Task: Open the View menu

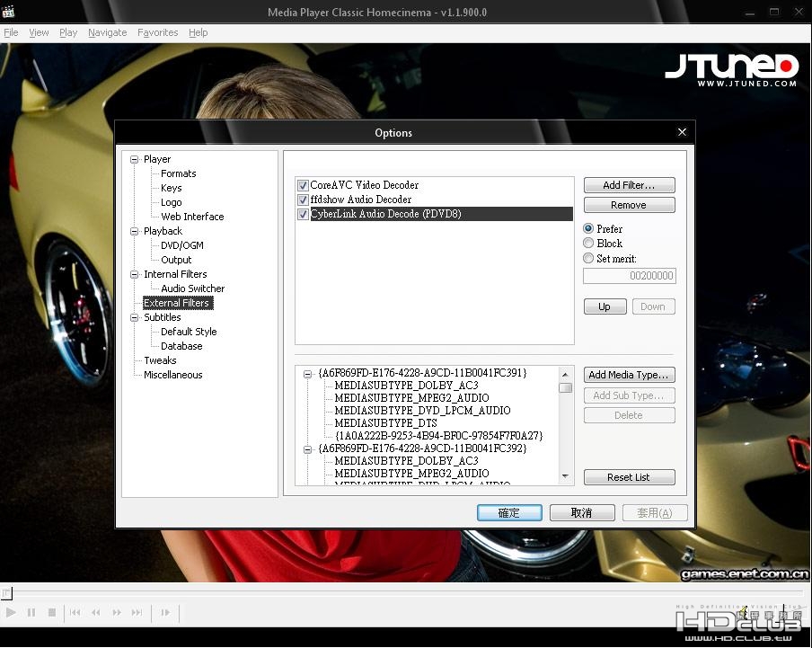Action: tap(39, 32)
